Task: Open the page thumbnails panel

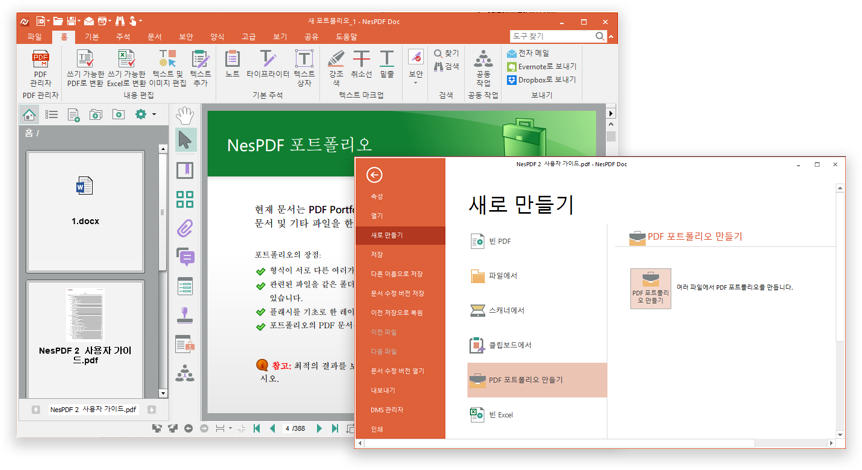Action: pyautogui.click(x=185, y=199)
